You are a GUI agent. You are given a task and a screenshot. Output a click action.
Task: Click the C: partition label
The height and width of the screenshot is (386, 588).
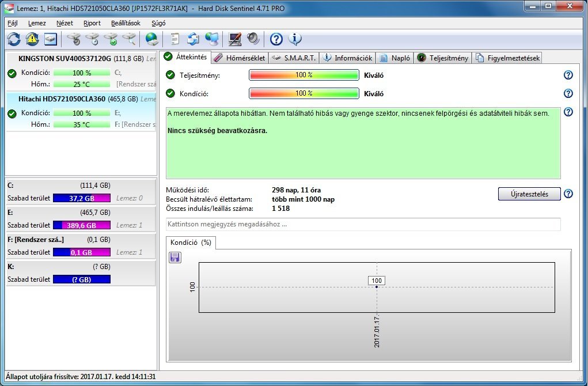pos(10,186)
